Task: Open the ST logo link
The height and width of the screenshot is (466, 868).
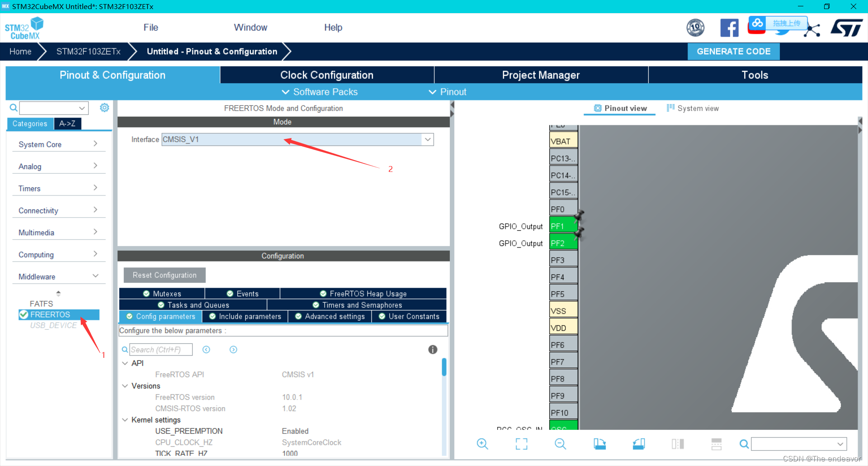Action: click(x=847, y=28)
